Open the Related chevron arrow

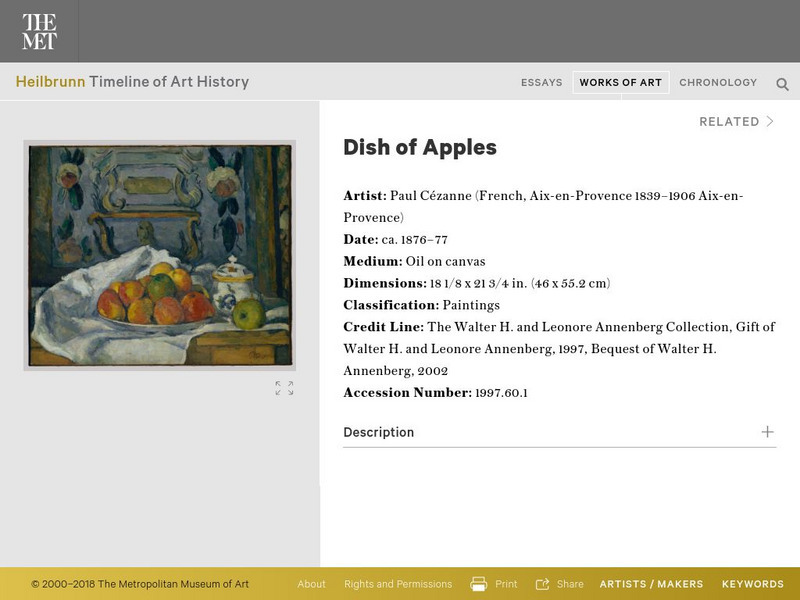click(x=770, y=122)
